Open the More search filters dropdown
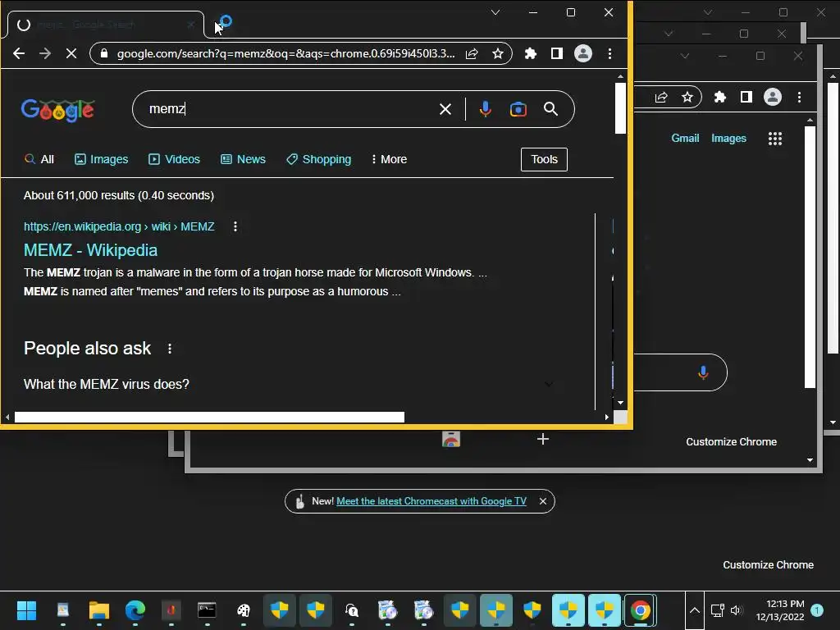 tap(389, 159)
